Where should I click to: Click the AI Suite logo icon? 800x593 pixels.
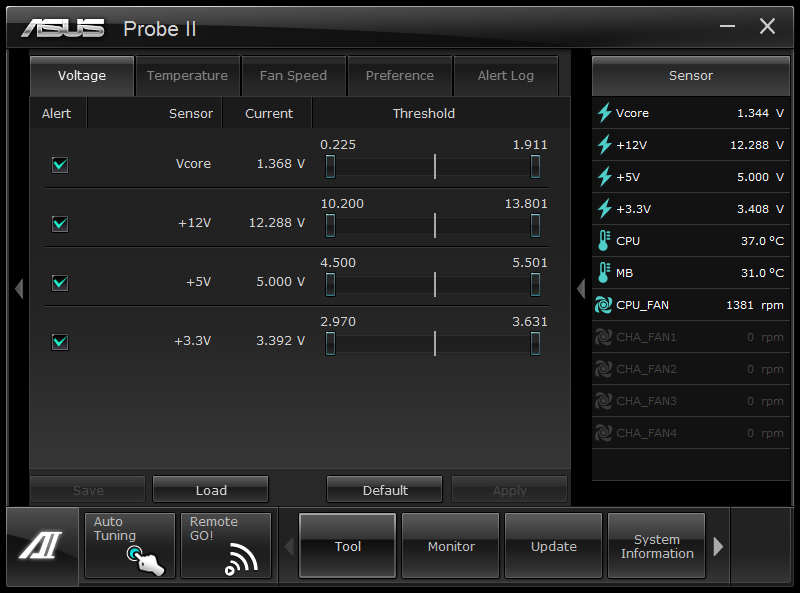pos(42,546)
